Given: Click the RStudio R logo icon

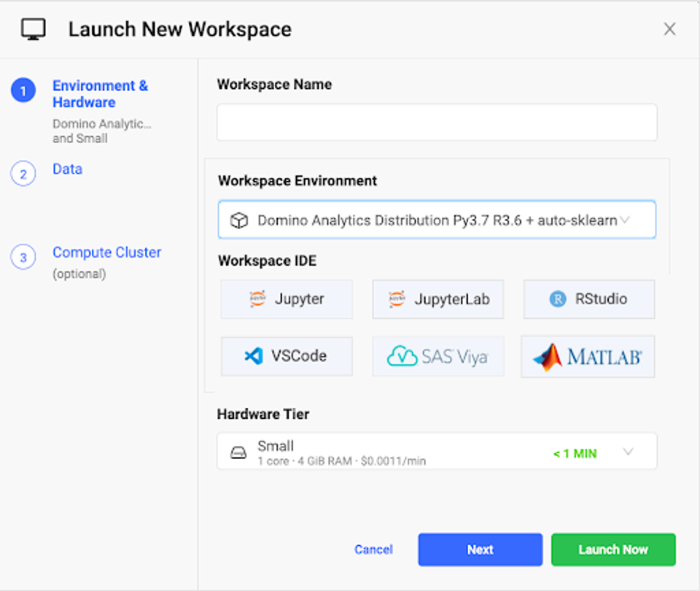Looking at the screenshot, I should (558, 299).
